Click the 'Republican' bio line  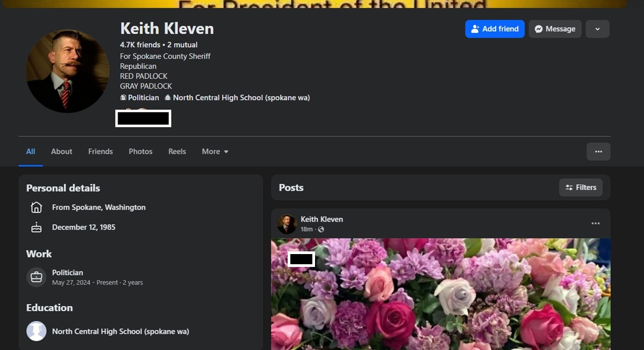click(138, 66)
